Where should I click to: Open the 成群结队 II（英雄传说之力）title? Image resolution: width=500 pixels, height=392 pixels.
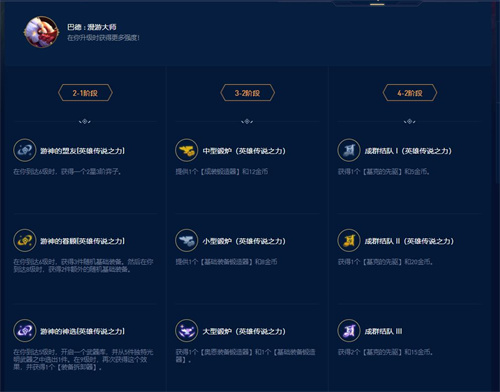click(409, 241)
